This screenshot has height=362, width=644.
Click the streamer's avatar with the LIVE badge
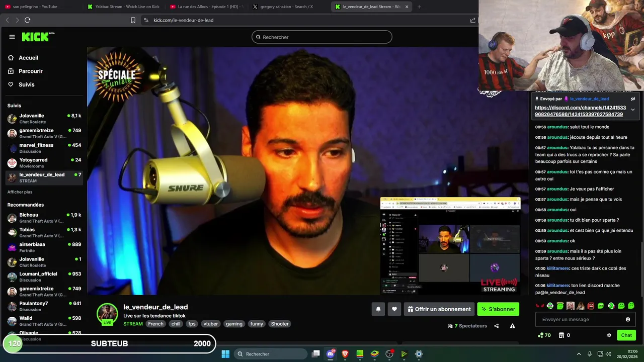tap(107, 314)
